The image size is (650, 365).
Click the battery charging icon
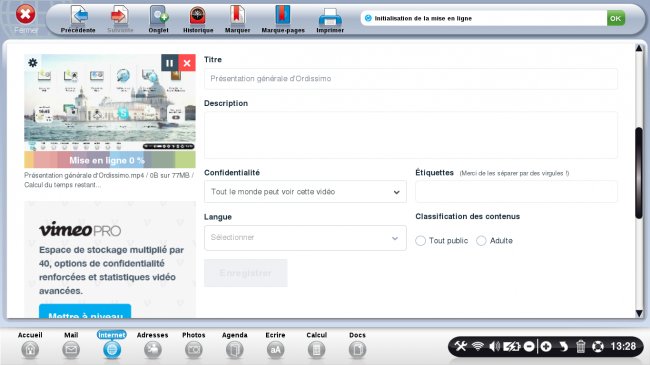click(x=511, y=346)
